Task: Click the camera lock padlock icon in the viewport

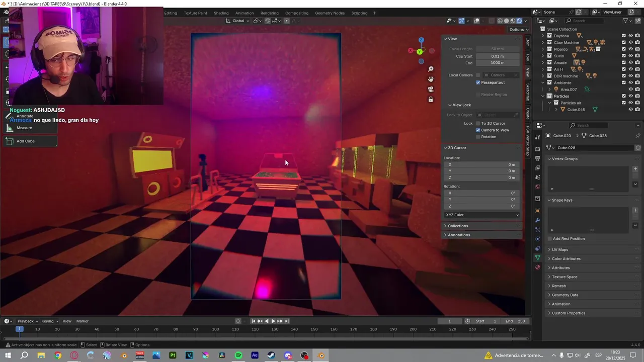Action: click(431, 100)
